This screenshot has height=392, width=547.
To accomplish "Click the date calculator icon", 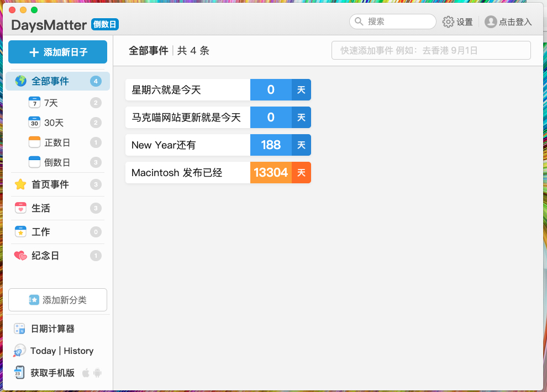I will click(x=19, y=329).
